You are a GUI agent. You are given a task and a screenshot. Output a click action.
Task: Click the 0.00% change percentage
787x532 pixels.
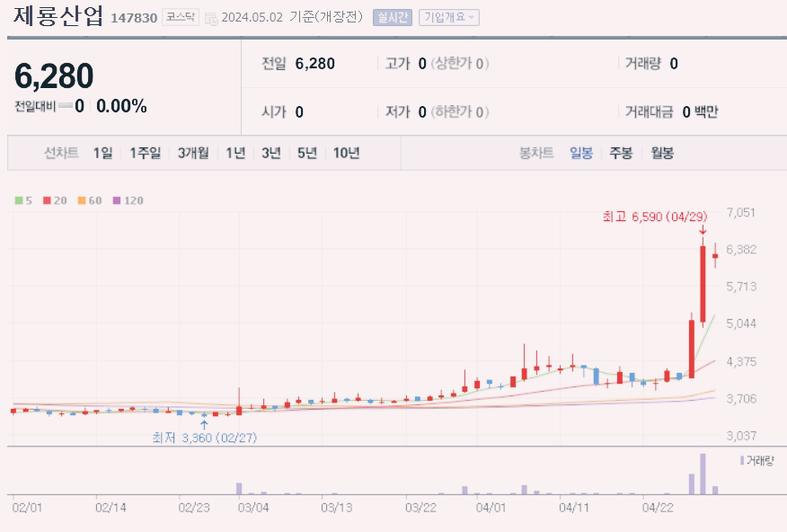click(121, 106)
